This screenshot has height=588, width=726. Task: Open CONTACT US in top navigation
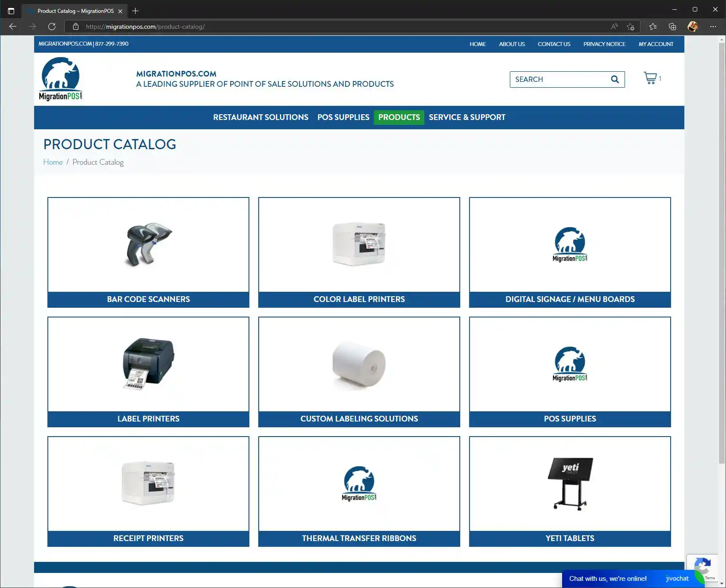coord(554,44)
